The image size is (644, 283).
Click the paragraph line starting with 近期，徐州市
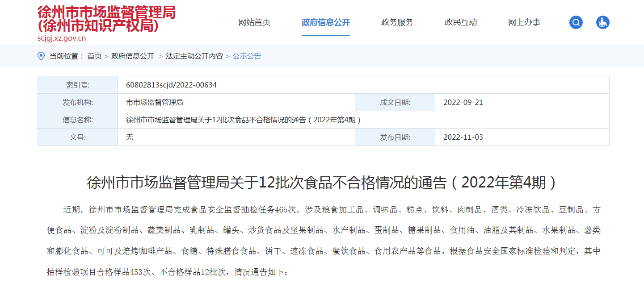(332, 209)
